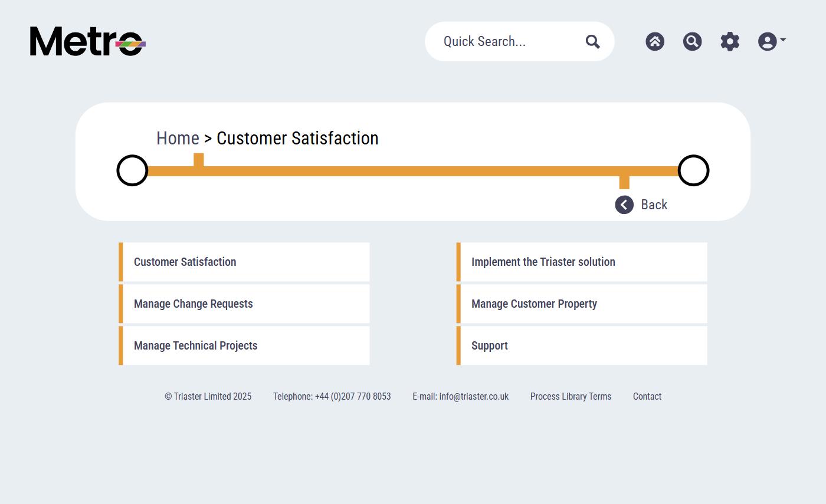The height and width of the screenshot is (504, 826).
Task: Open the settings gear icon
Action: (x=730, y=41)
